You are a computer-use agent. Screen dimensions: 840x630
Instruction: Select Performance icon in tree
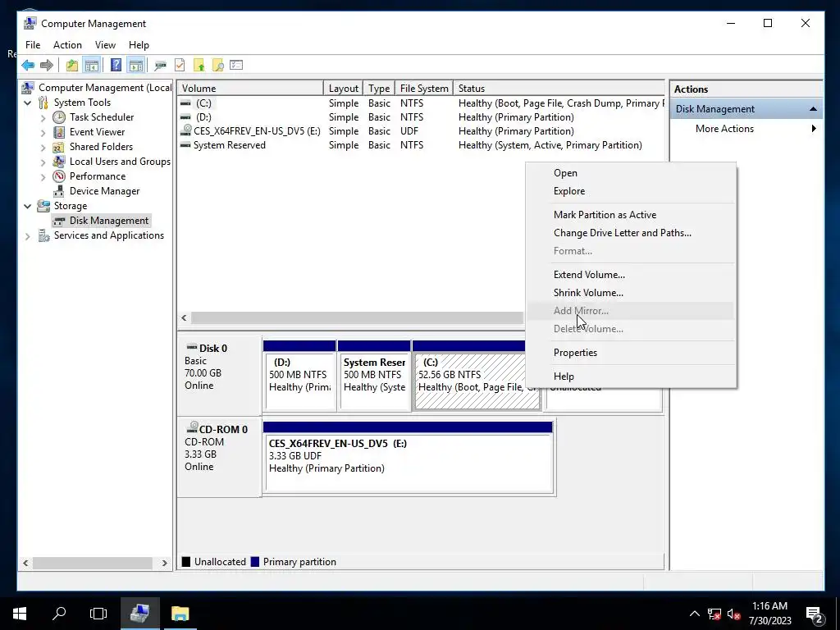pyautogui.click(x=59, y=176)
